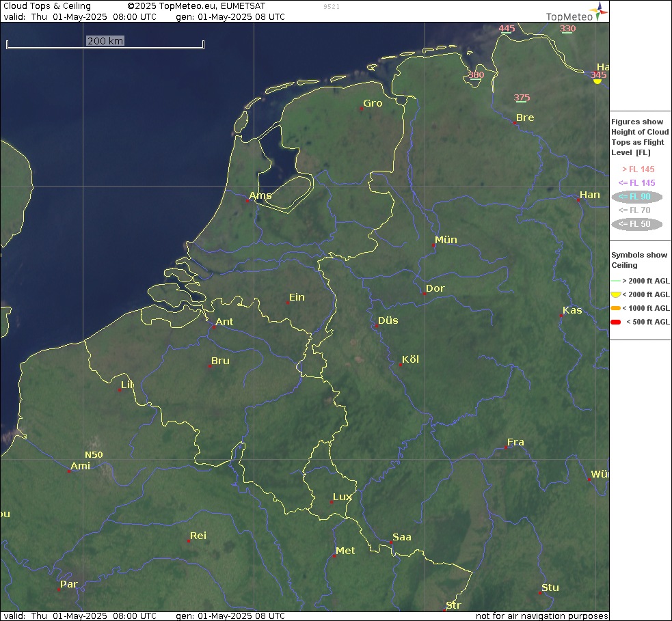Click the 'not for air navigation purposes' notice

(541, 616)
